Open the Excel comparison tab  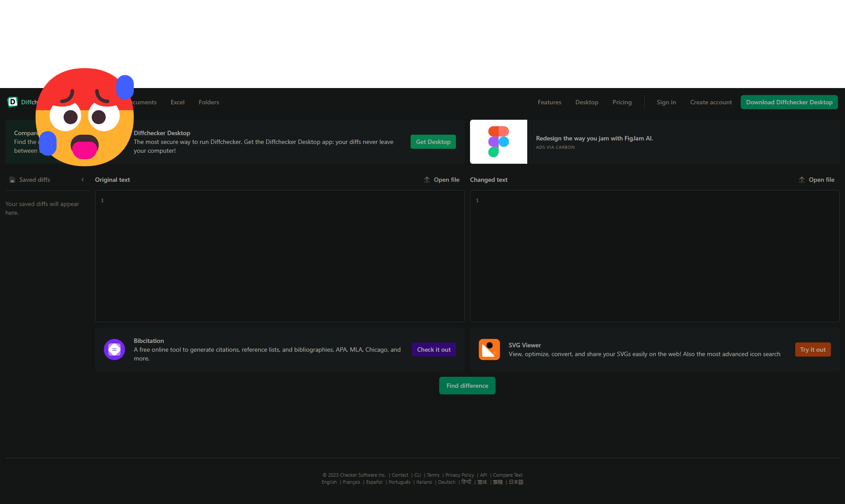click(177, 102)
